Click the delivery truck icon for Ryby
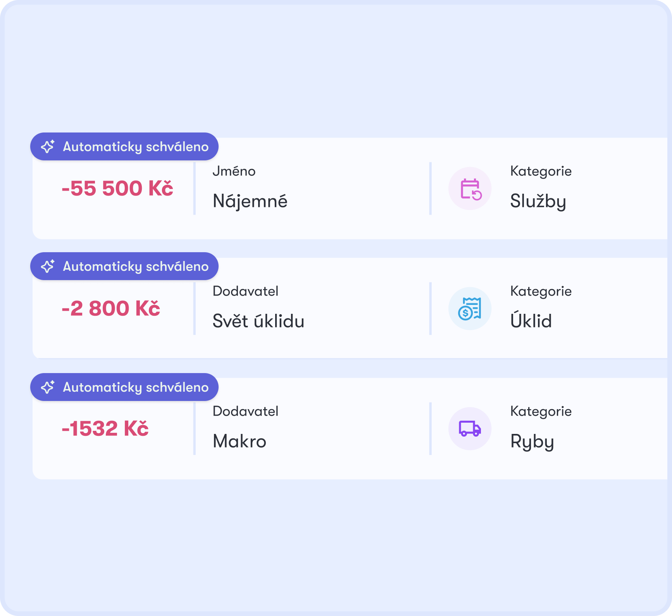The height and width of the screenshot is (616, 672). click(470, 428)
